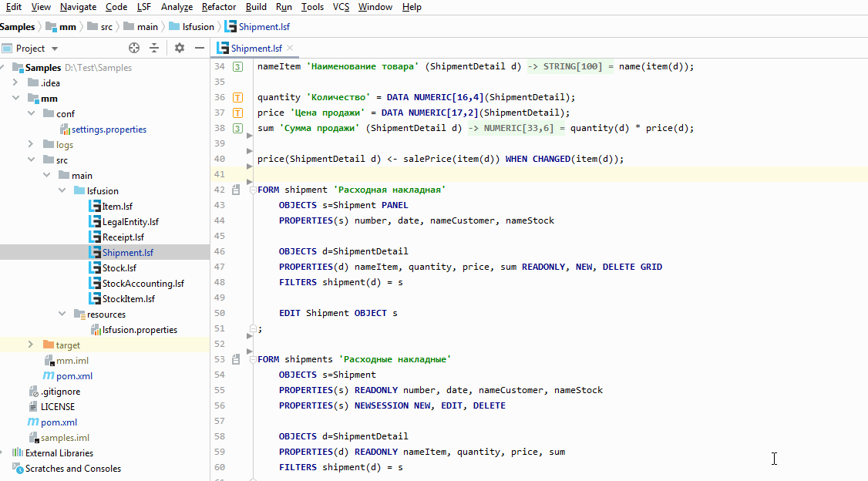This screenshot has width=868, height=481.
Task: Select the LegalEntity.lsf file icon
Action: point(95,221)
